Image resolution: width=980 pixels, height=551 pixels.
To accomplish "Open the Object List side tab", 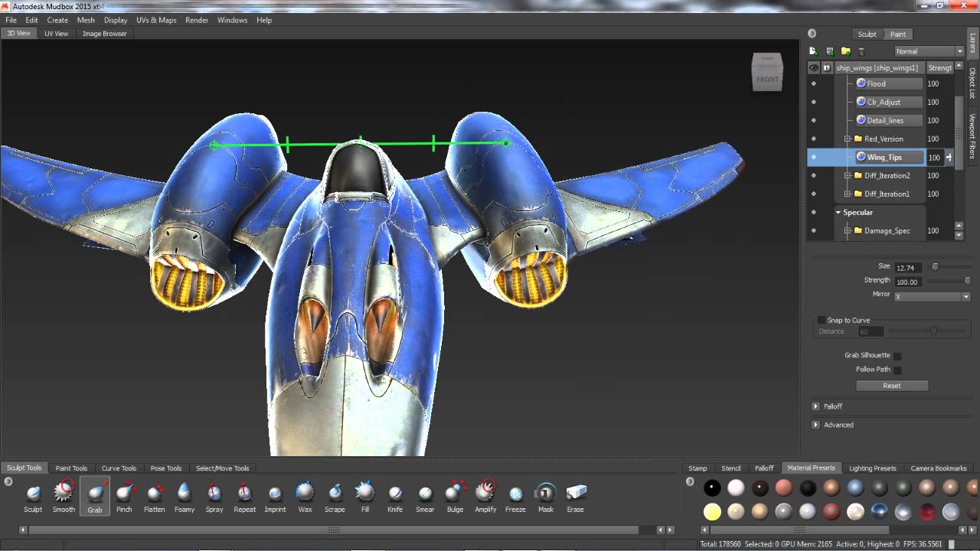I will tap(972, 83).
